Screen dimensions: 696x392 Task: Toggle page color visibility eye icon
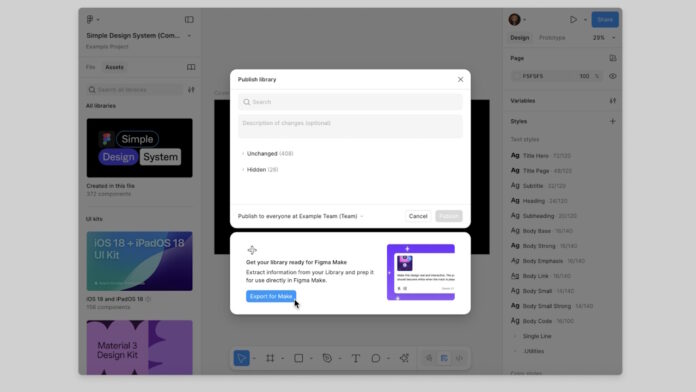(x=613, y=76)
